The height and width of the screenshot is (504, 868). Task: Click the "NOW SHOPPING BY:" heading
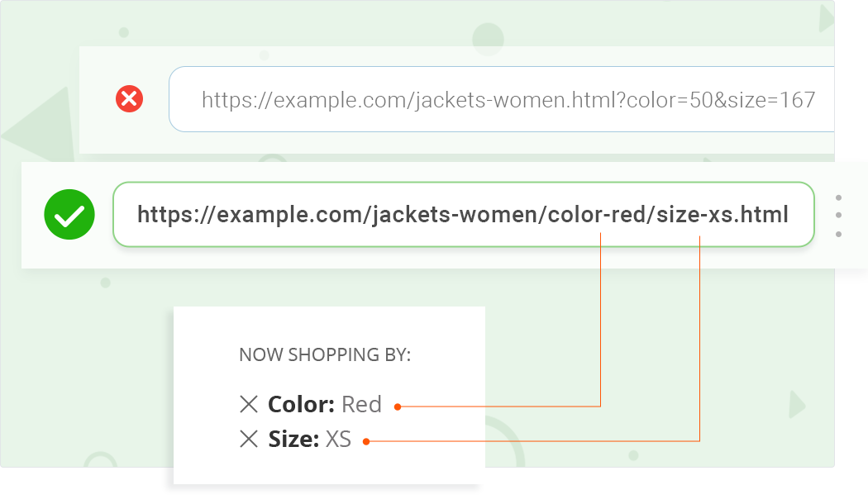tap(325, 355)
